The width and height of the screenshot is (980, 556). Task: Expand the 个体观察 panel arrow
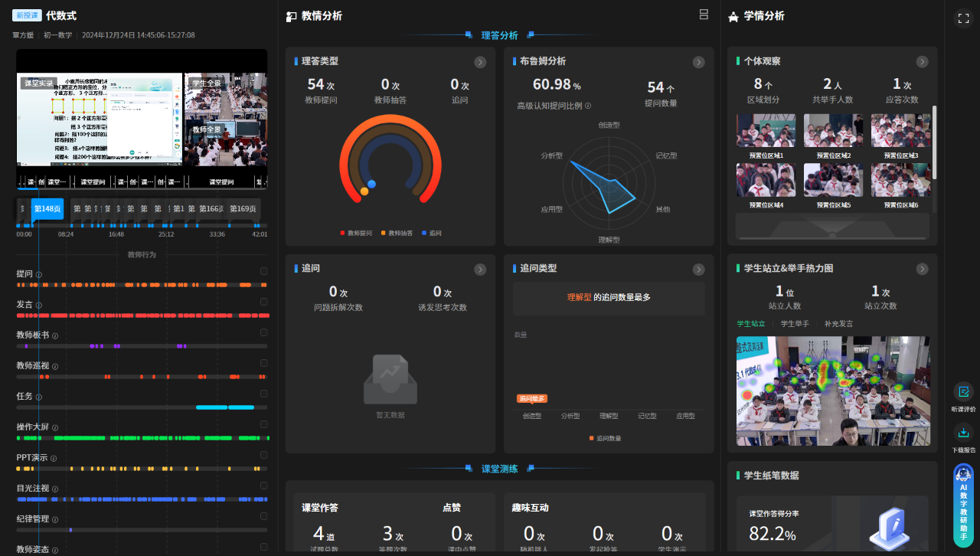coord(923,62)
